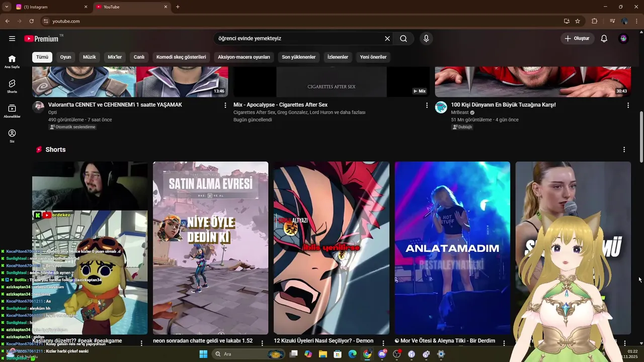Open Shorts section more options

tap(624, 150)
